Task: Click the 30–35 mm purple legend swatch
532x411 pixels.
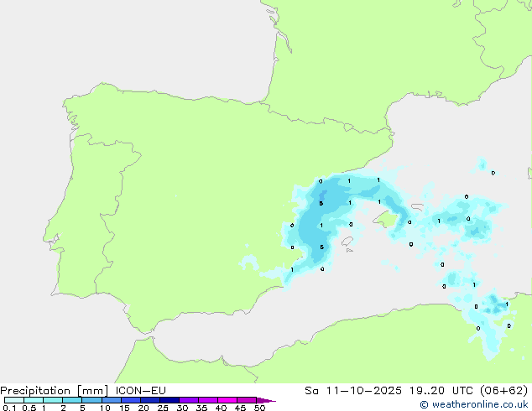Action: (189, 400)
